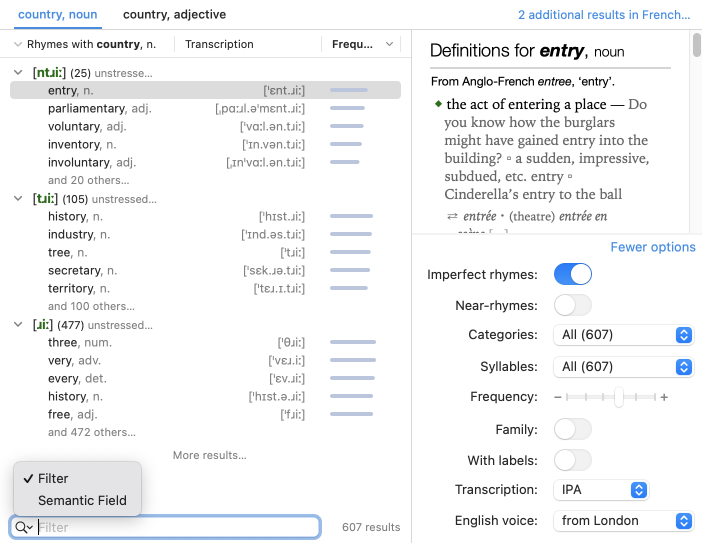Enable the With labels switch

[x=572, y=460]
